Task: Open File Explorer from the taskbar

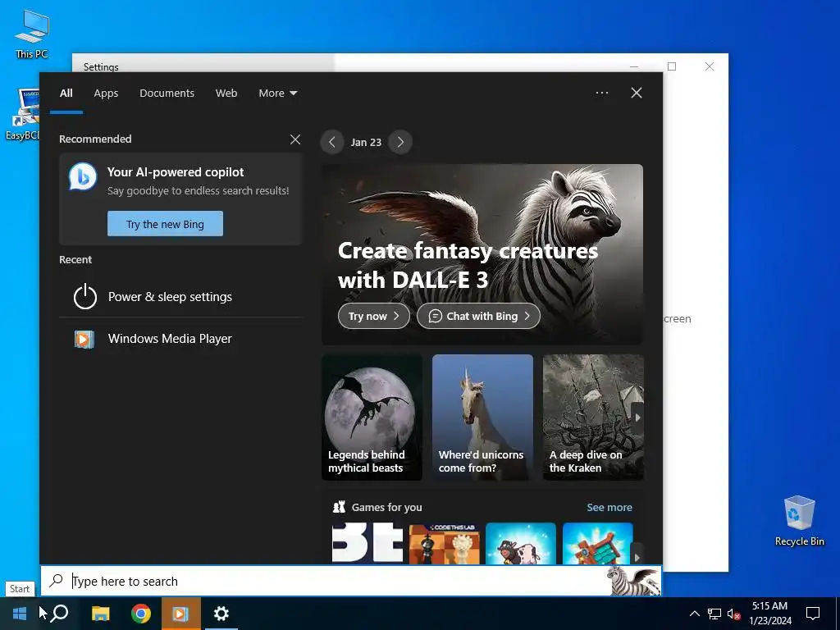Action: 100,614
